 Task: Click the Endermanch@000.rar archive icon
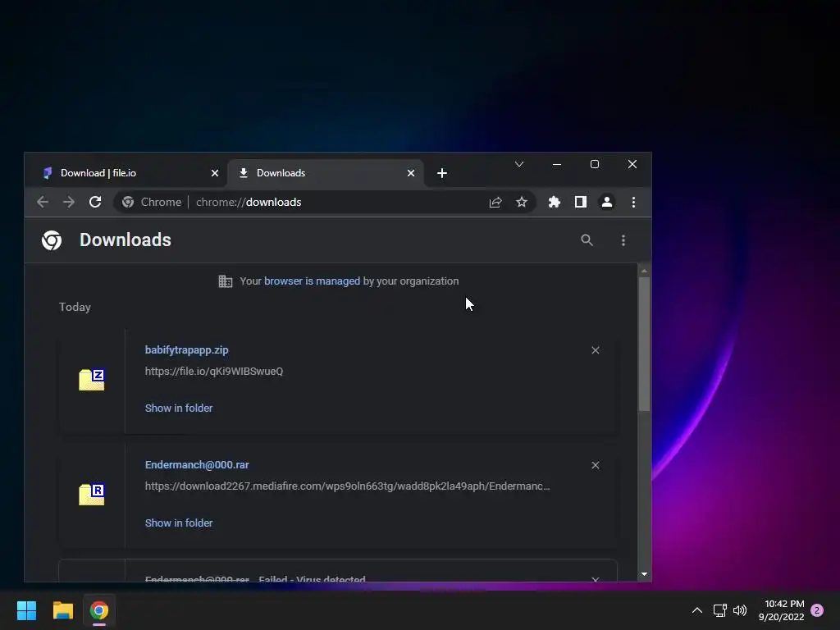click(x=92, y=494)
